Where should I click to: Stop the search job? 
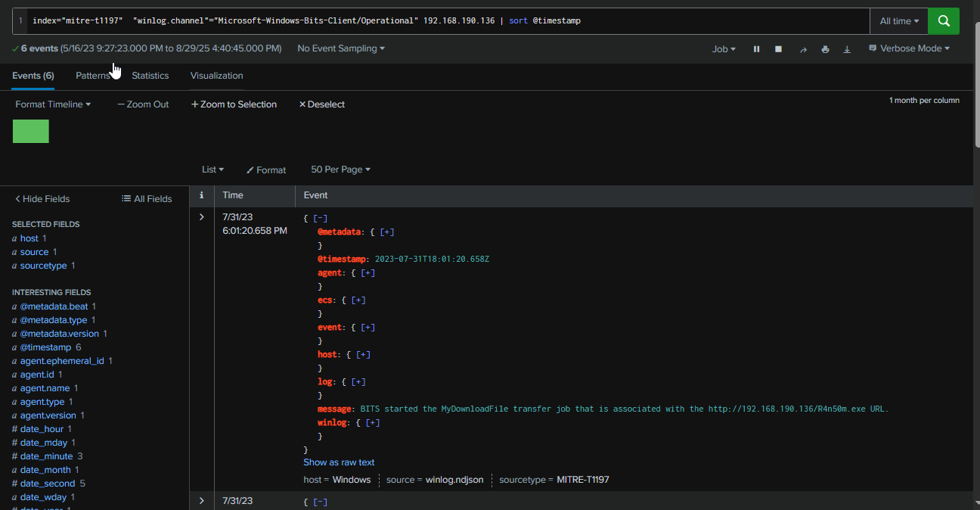[778, 49]
